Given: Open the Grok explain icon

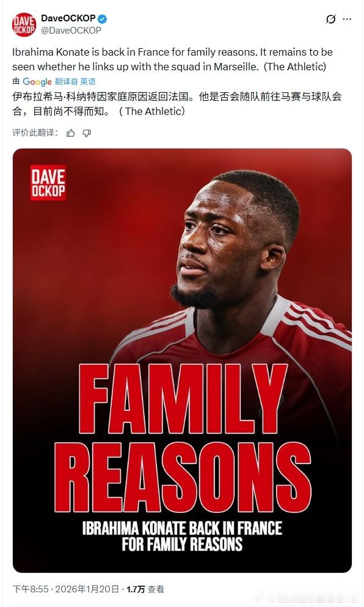Looking at the screenshot, I should pos(331,19).
